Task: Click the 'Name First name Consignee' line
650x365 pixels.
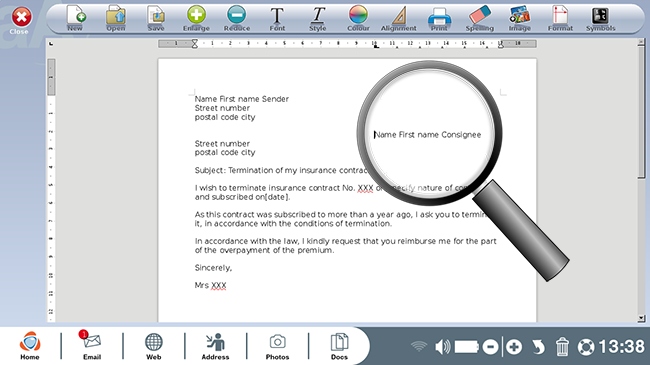Action: (x=427, y=135)
